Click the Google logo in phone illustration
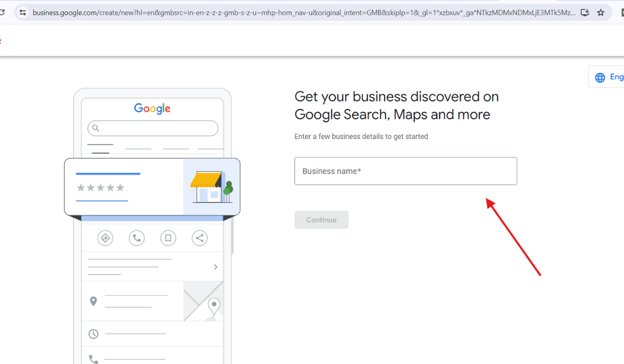The height and width of the screenshot is (364, 624). (152, 108)
